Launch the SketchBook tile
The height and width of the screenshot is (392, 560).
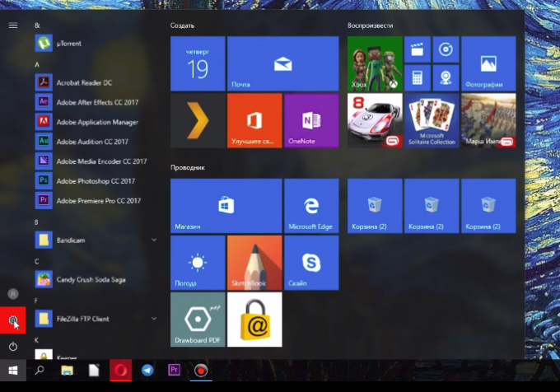tap(254, 263)
